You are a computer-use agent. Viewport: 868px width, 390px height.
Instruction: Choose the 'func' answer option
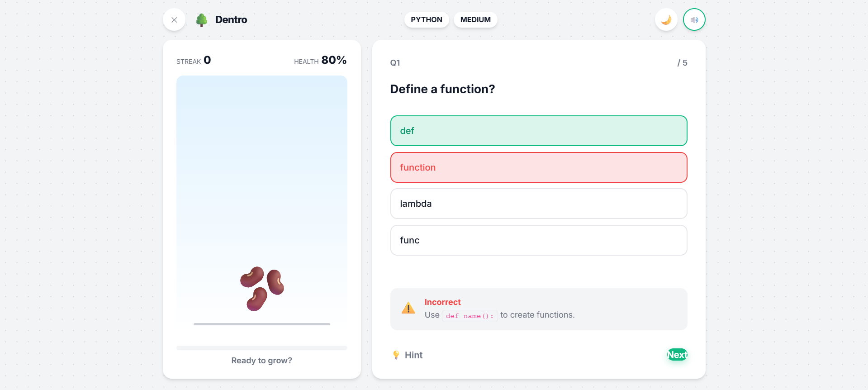538,240
